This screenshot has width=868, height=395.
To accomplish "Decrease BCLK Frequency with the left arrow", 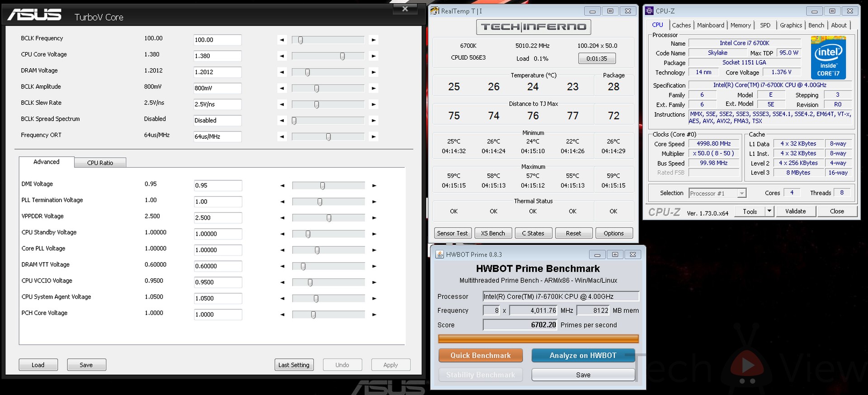I will (x=282, y=40).
